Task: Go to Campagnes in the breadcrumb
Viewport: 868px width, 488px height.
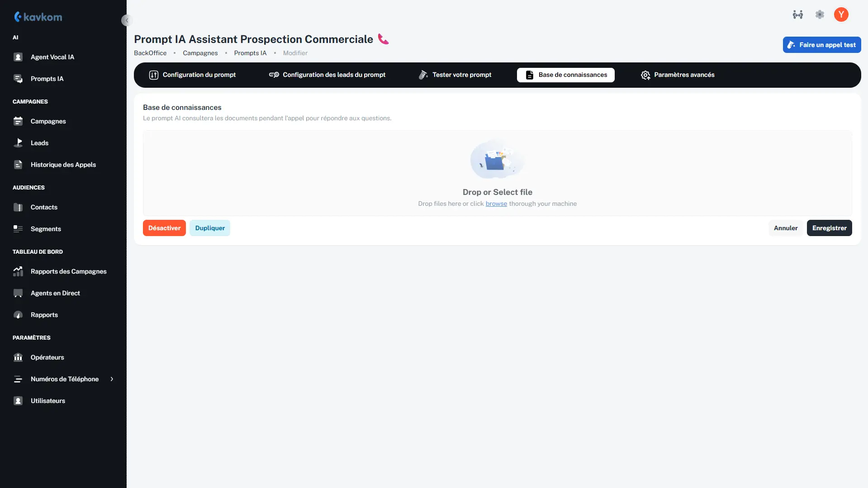Action: pos(200,53)
